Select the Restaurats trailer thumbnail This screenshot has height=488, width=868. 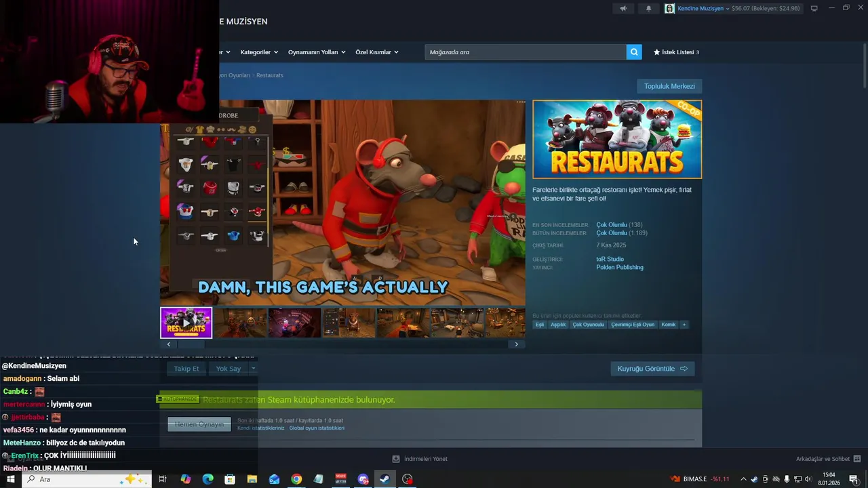pos(186,323)
